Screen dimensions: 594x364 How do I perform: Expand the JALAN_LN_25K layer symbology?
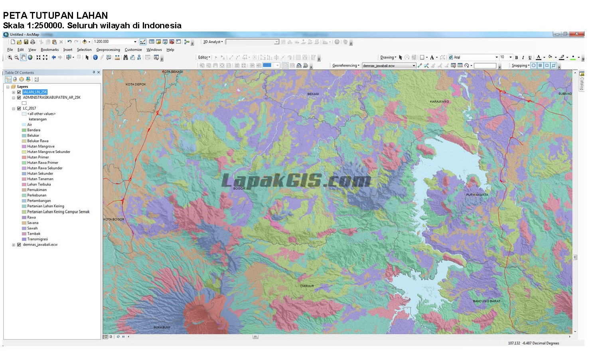13,92
